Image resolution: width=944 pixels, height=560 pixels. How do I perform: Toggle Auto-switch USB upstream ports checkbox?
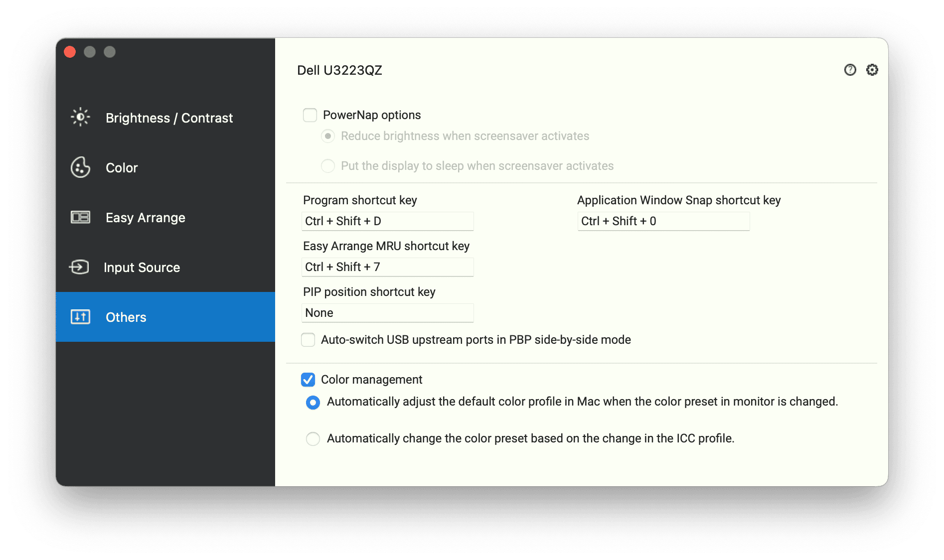click(x=308, y=340)
